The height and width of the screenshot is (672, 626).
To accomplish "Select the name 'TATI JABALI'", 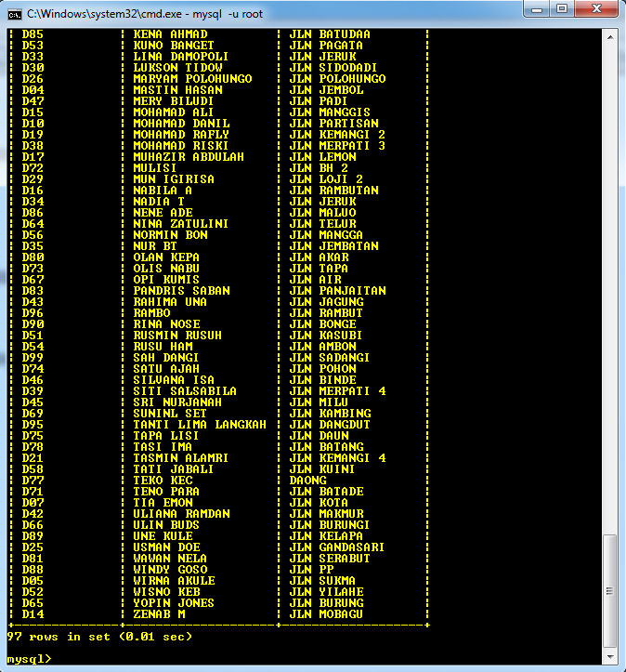I will click(x=174, y=468).
